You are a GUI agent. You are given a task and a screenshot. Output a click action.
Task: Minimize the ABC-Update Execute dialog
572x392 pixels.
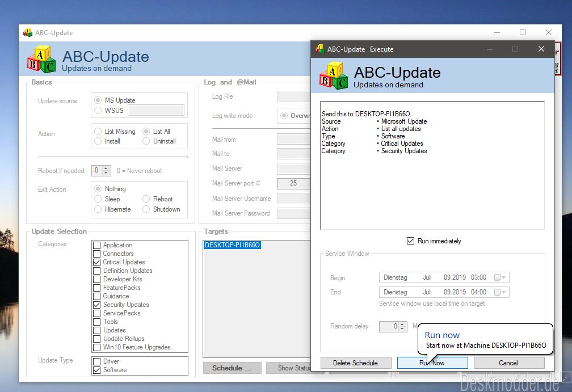[x=490, y=49]
